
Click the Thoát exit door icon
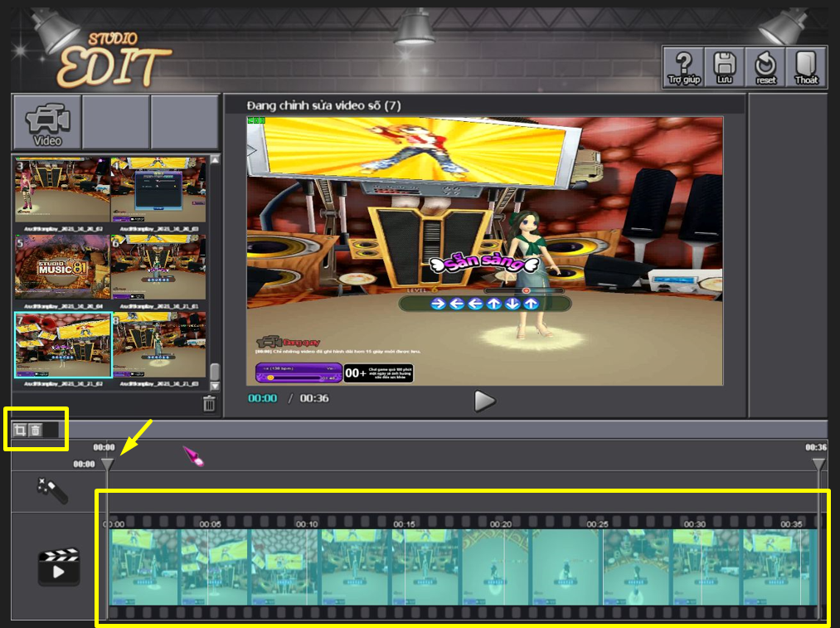[806, 67]
